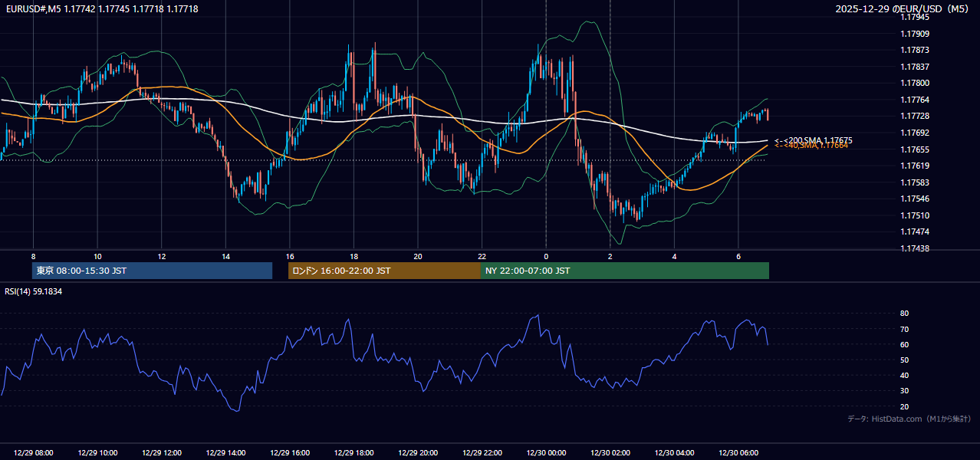Click the 12/29 20:00 date label
The image size is (980, 460).
pos(418,453)
